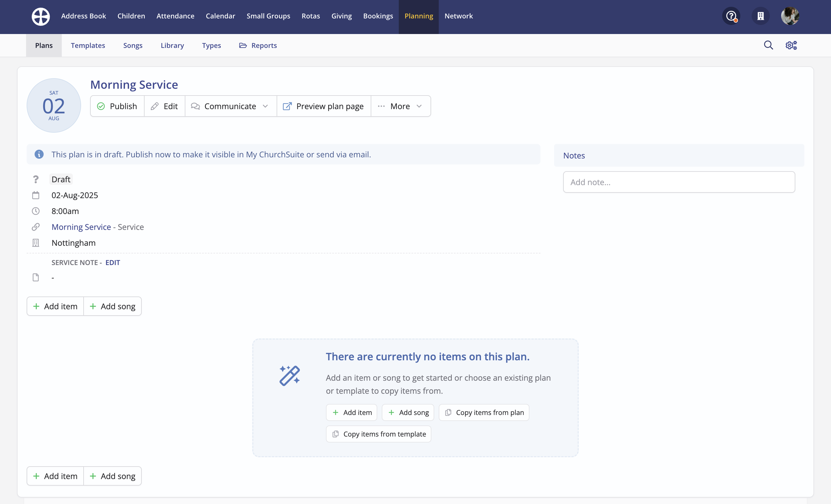This screenshot has height=504, width=831.
Task: Expand the More options dropdown
Action: coord(401,106)
